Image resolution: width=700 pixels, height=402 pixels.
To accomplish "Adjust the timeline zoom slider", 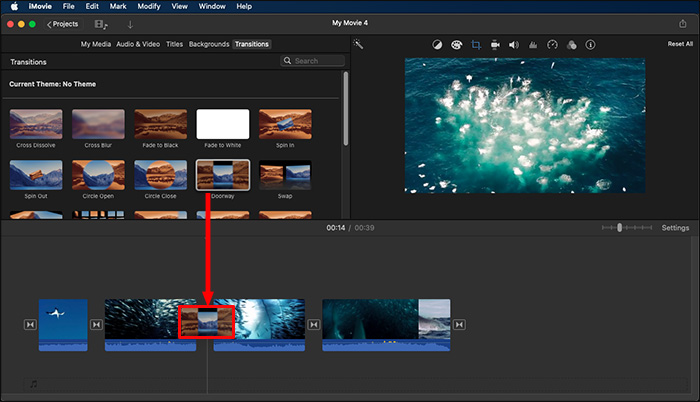I will [620, 228].
